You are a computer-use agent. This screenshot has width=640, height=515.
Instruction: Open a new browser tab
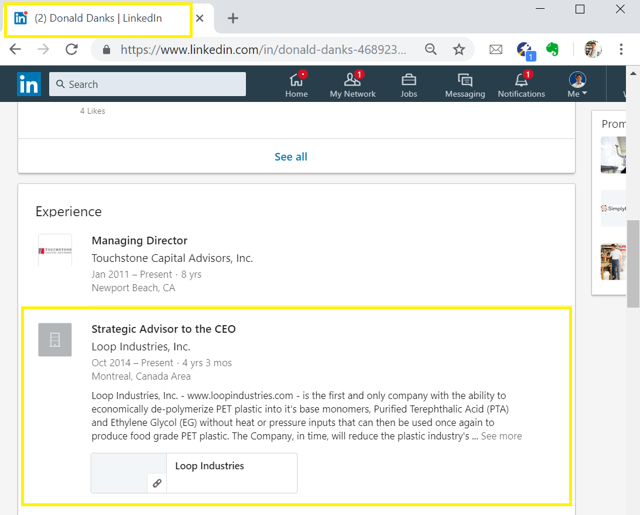click(233, 18)
